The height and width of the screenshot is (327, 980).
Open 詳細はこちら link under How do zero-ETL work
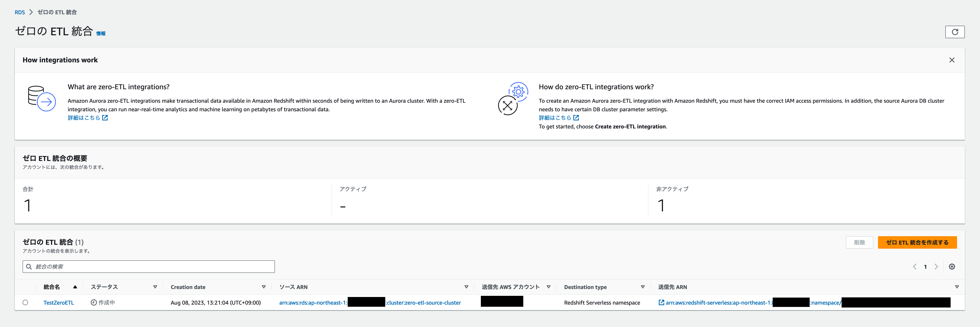pyautogui.click(x=559, y=118)
